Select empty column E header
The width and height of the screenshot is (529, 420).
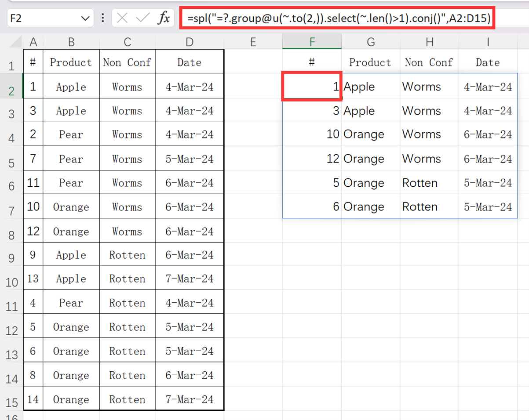click(x=253, y=42)
